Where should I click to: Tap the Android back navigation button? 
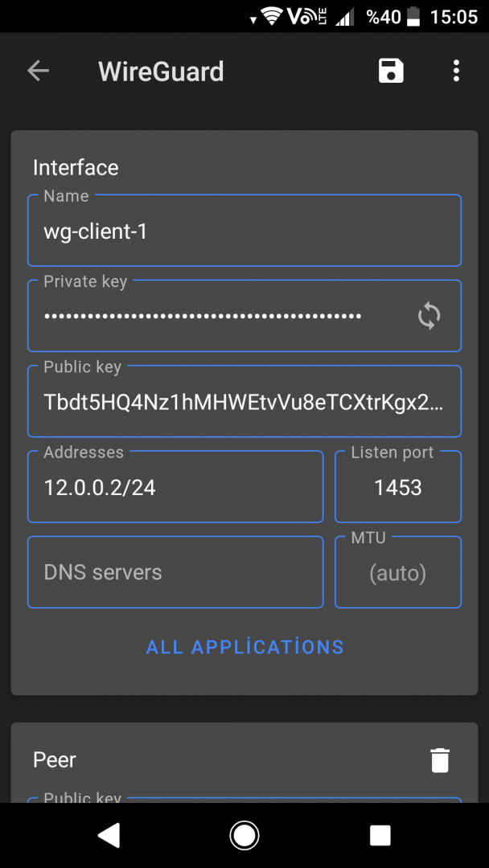pos(109,835)
